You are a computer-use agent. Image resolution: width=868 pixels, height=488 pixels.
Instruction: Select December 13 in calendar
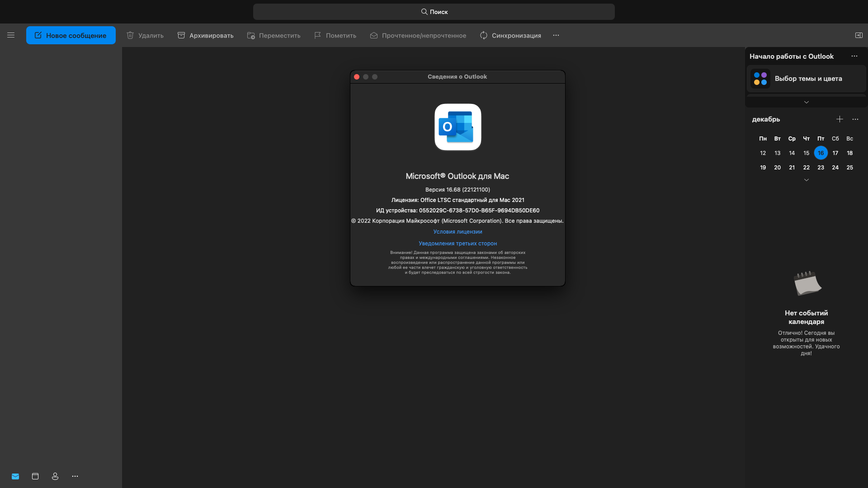(778, 153)
